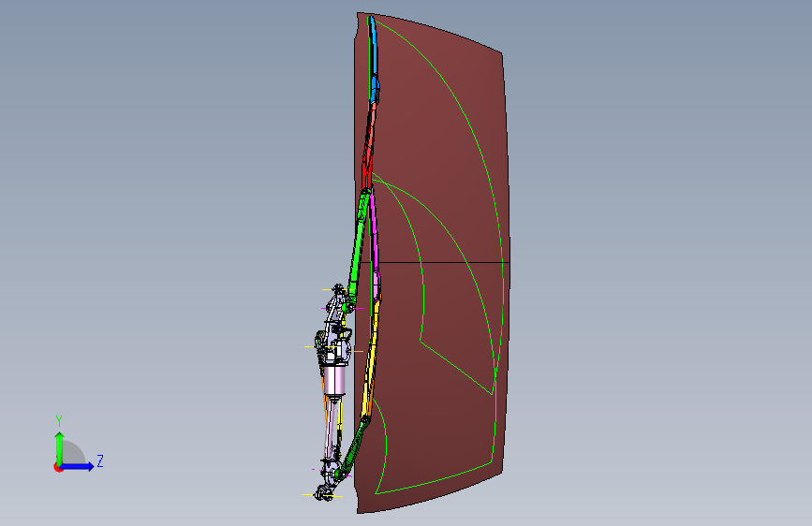812x526 pixels.
Task: Select the dark green lower wiper arm
Action: 354,447
